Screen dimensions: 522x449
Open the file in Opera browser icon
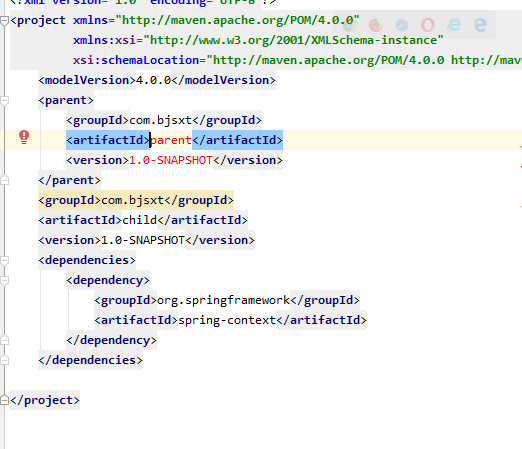coord(428,25)
